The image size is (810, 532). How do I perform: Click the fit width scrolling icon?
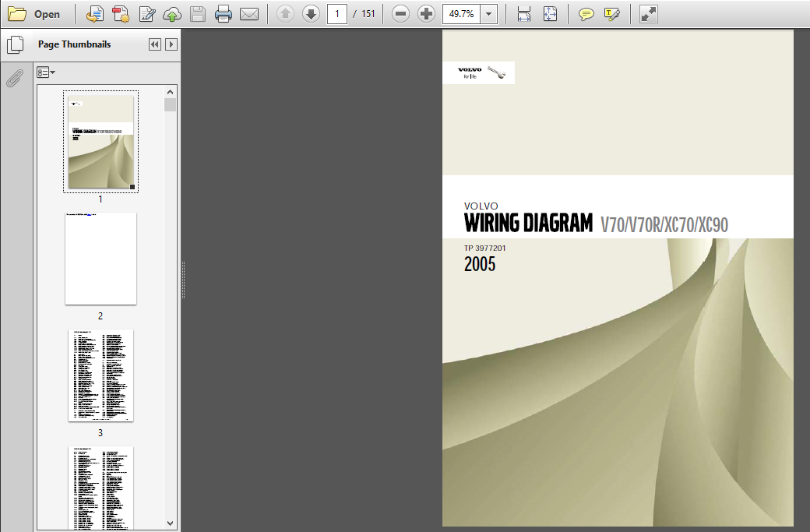[x=524, y=14]
